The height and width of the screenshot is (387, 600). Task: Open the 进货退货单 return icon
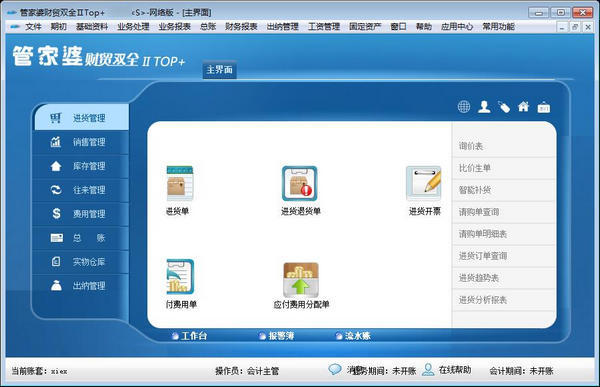[x=300, y=183]
